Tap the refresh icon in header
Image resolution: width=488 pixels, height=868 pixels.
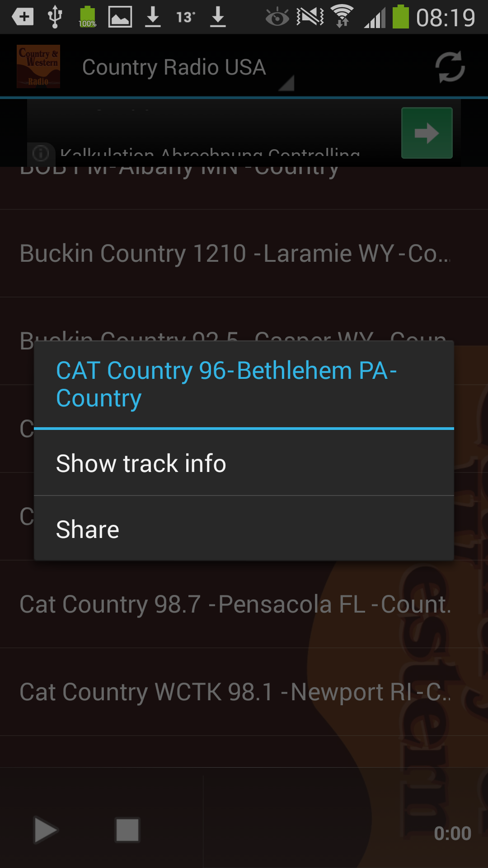[450, 67]
